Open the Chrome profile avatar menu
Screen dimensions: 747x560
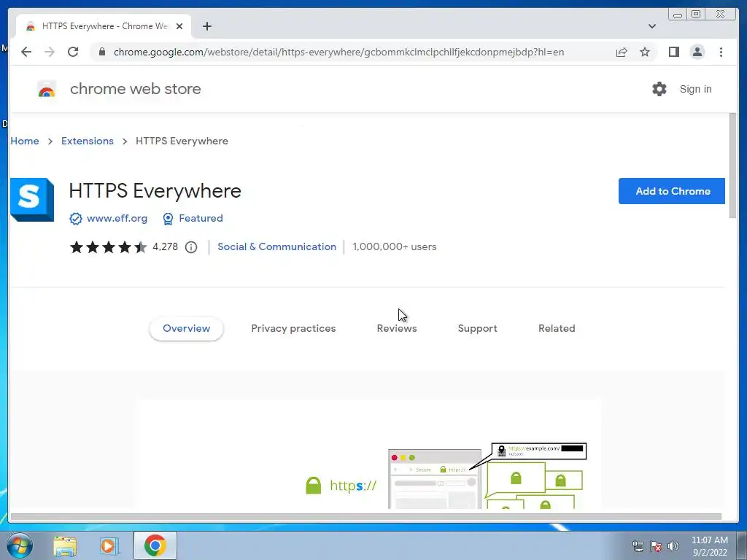pos(697,52)
